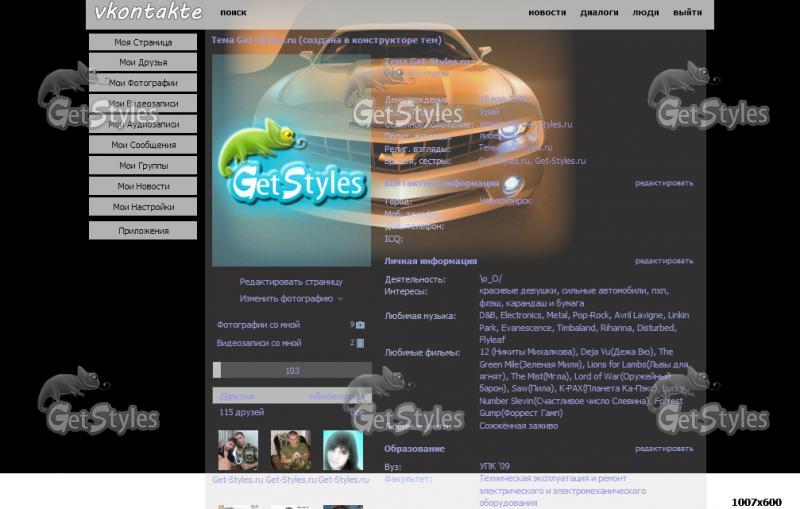Click Любимая музыка label

click(420, 316)
